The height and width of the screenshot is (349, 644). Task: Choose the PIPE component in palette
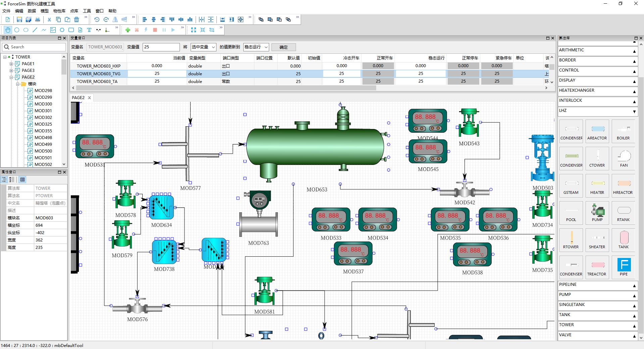coord(624,267)
